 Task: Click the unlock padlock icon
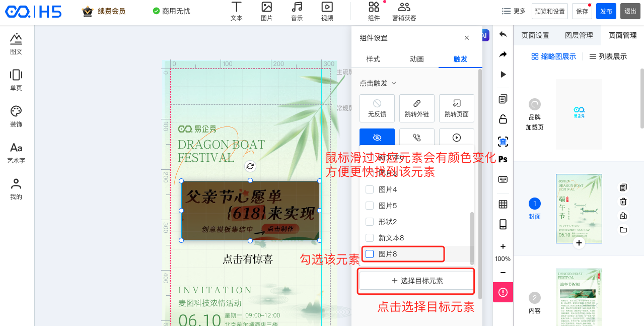tap(503, 119)
